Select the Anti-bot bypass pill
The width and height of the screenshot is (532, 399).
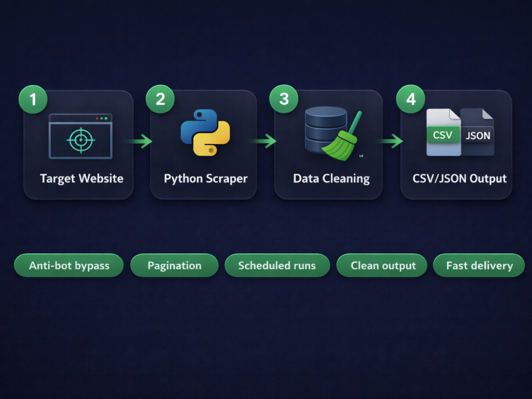[x=69, y=265]
